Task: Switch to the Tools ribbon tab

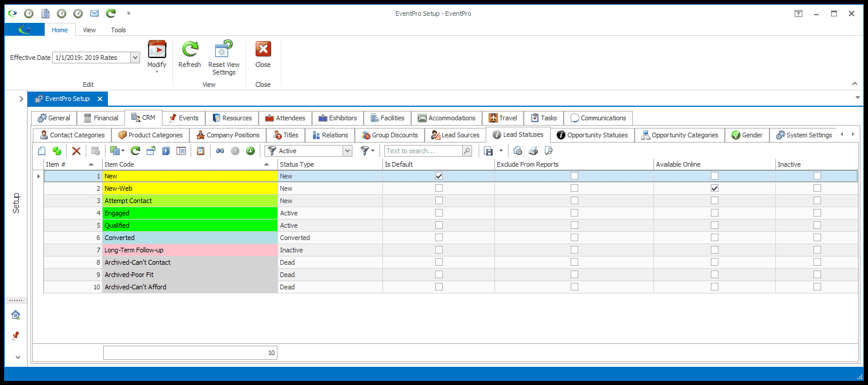Action: click(x=118, y=30)
